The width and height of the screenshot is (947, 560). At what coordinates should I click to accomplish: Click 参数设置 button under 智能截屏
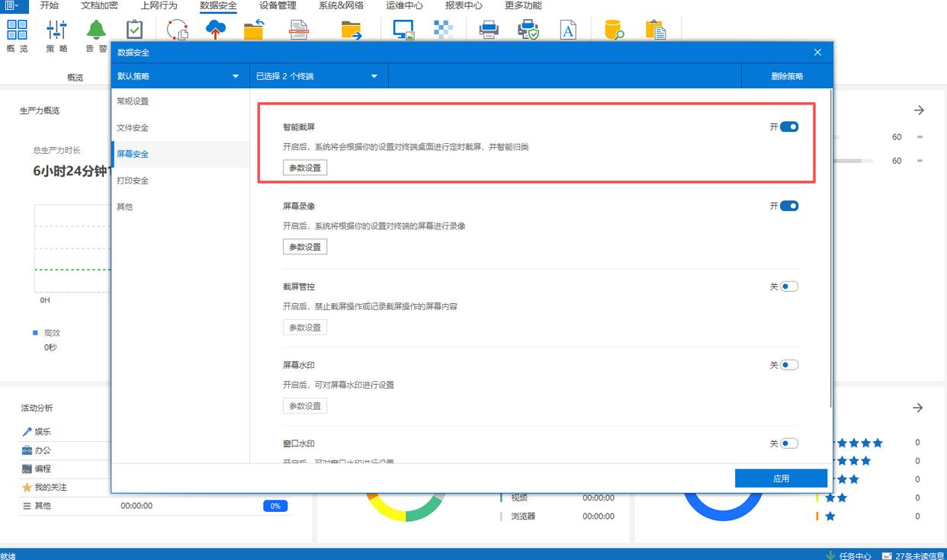pyautogui.click(x=305, y=168)
